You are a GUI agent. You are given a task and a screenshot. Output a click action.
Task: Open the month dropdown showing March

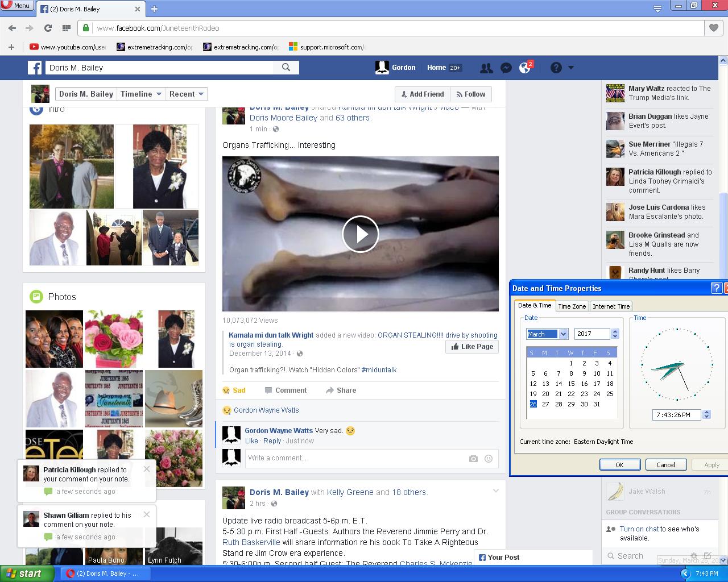click(563, 334)
